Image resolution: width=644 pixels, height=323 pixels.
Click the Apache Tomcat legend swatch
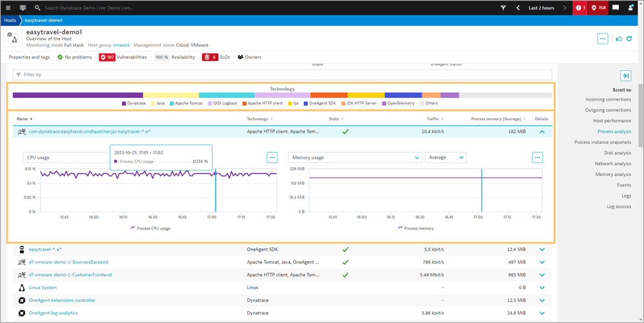[x=172, y=104]
